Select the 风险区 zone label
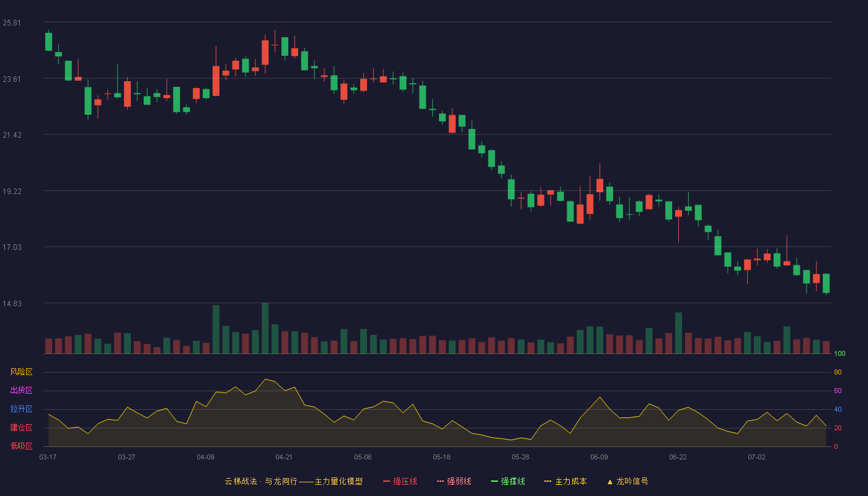Screen dimensions: 868x496 [21, 372]
